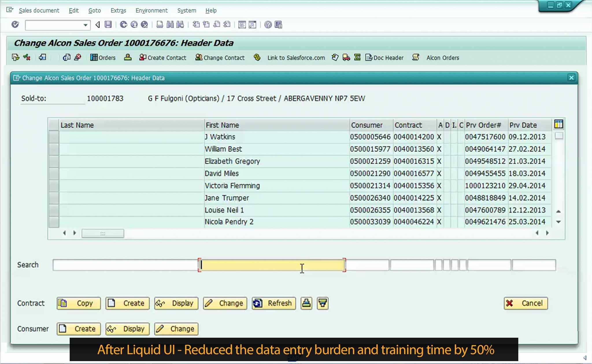Select the Nicola Pendry 2 row selector
Viewport: 592px width, 364px height.
[x=54, y=222]
